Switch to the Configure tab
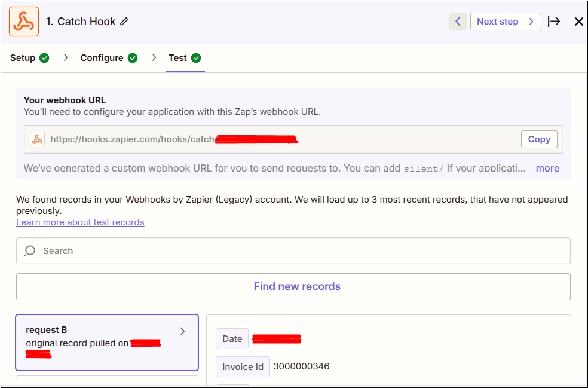588x388 pixels. [x=109, y=58]
